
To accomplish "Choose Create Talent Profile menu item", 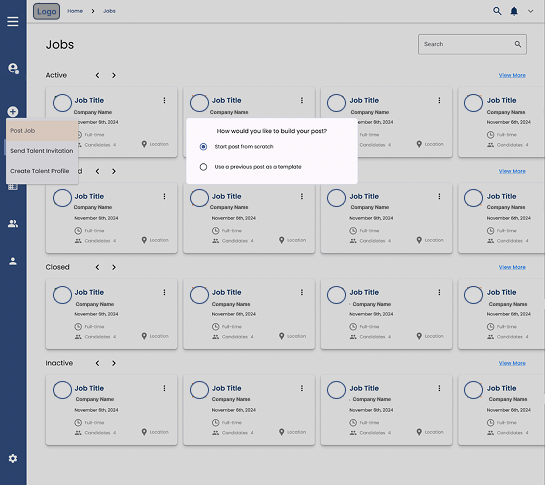I will pos(42,171).
